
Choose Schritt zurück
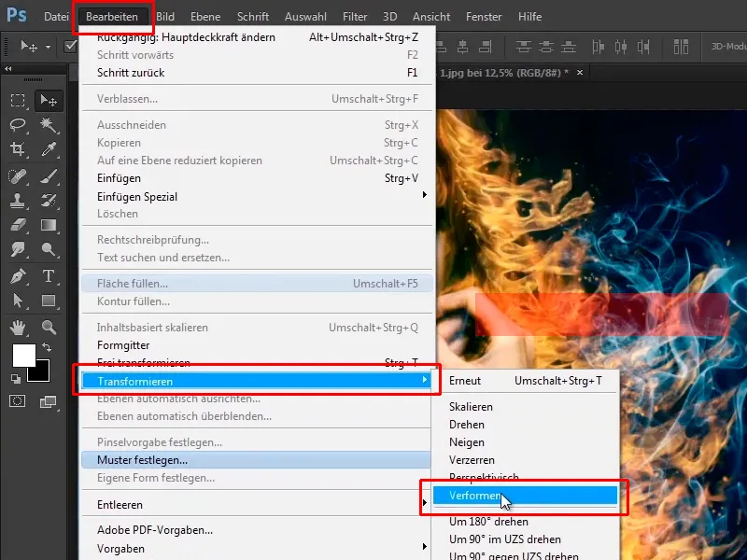(258, 73)
